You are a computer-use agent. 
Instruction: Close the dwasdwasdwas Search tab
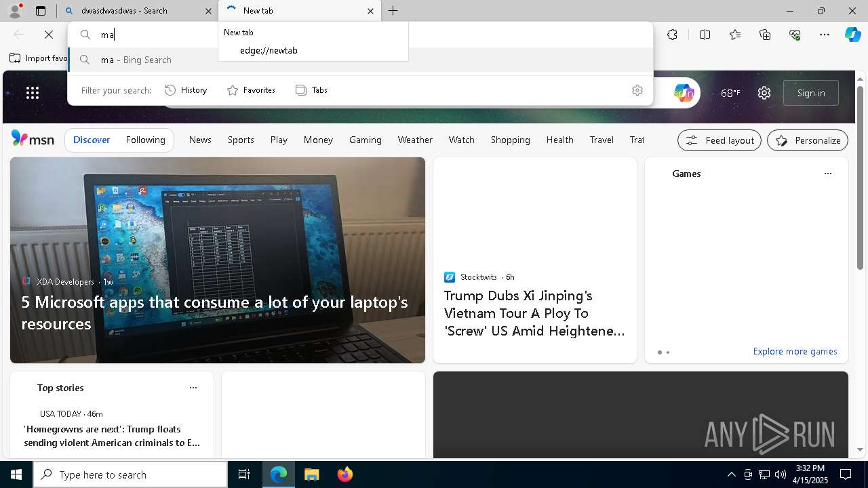tap(208, 11)
